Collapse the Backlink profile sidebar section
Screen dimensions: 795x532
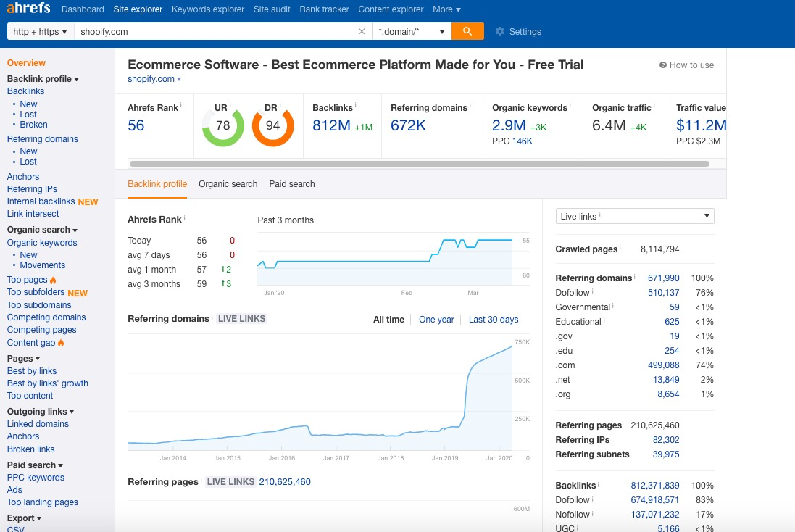[43, 78]
